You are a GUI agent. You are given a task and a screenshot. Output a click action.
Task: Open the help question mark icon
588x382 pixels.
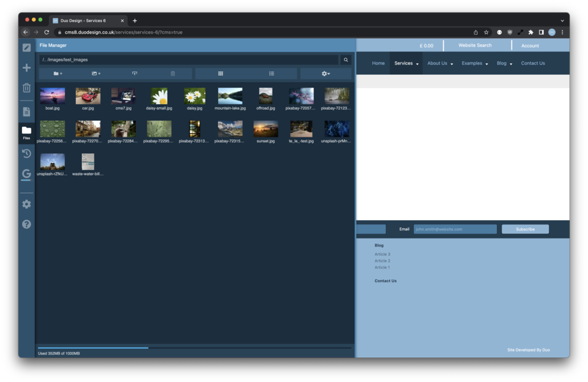pyautogui.click(x=26, y=224)
